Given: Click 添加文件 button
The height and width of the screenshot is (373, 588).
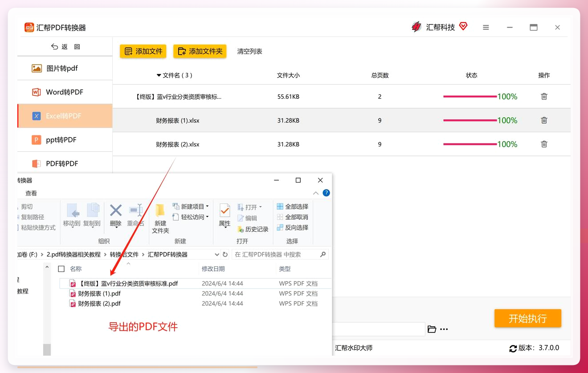Looking at the screenshot, I should click(x=143, y=51).
